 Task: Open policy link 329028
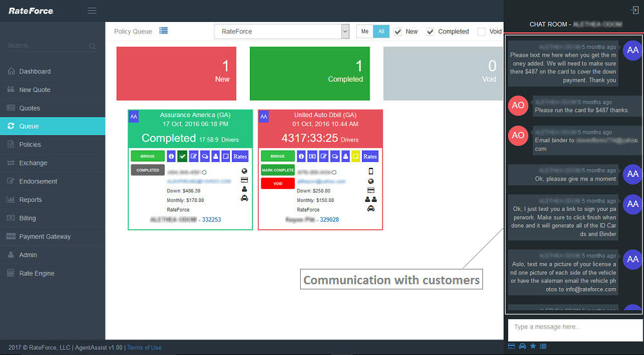[x=329, y=220]
